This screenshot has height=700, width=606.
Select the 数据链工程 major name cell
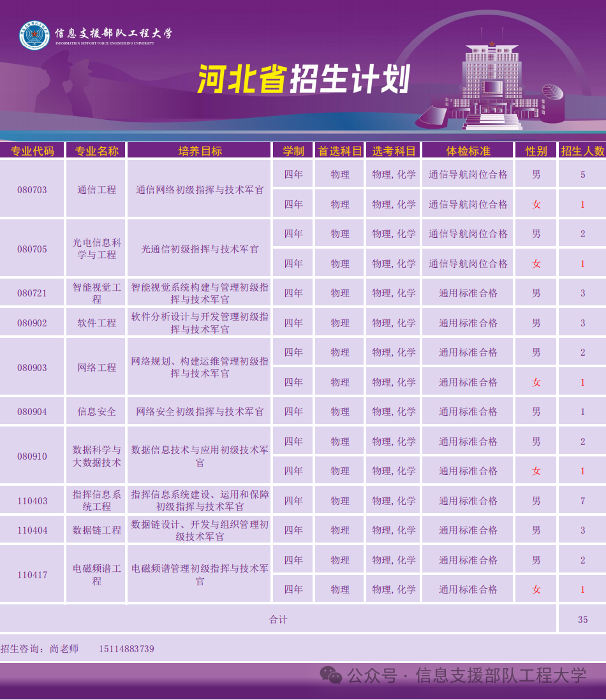point(96,530)
